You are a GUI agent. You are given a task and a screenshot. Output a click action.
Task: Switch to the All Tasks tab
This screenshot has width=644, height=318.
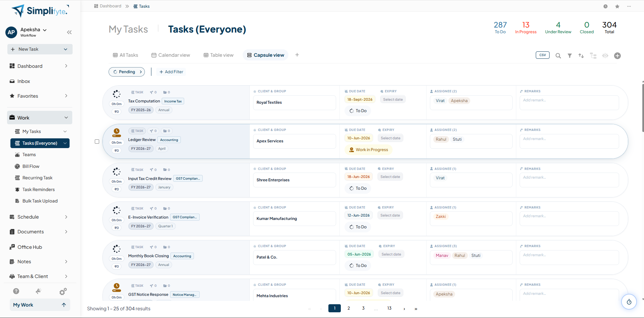pyautogui.click(x=126, y=55)
